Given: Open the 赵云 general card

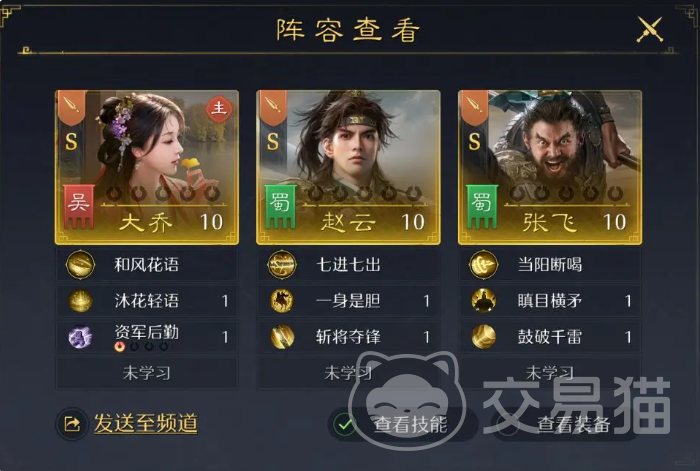Looking at the screenshot, I should tap(348, 167).
